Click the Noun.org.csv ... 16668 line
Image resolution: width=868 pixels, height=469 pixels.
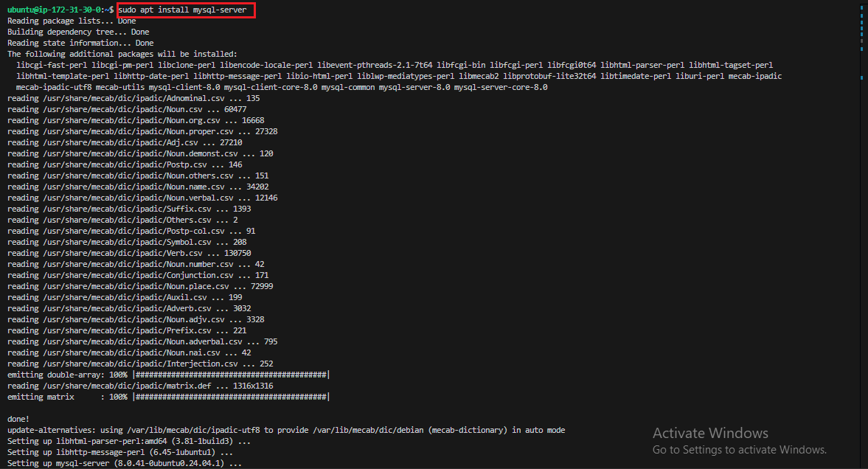point(136,121)
